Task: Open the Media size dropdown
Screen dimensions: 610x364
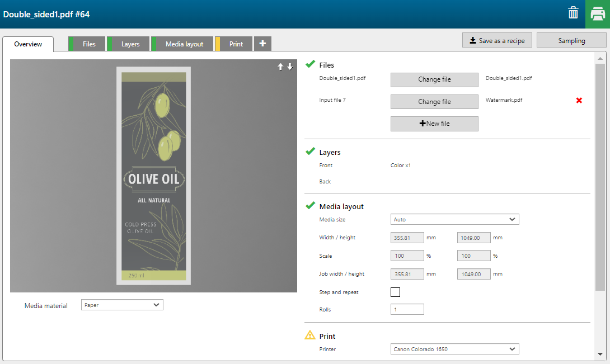Action: tap(454, 220)
